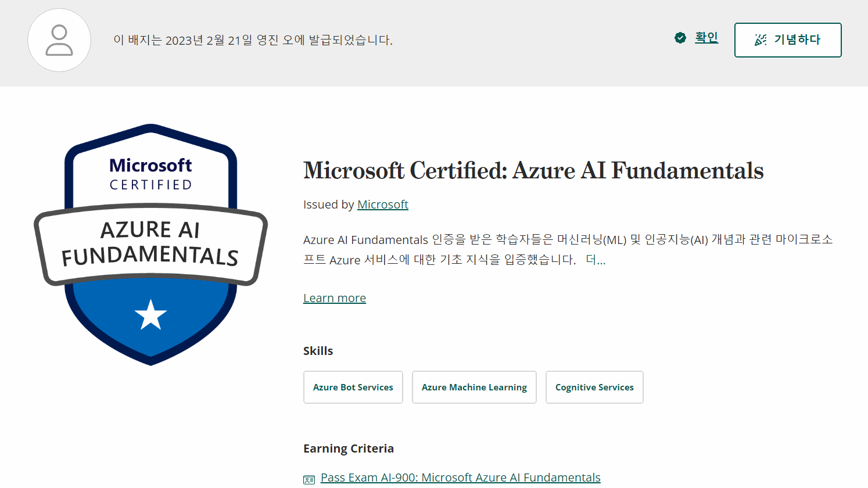
Task: Click the Microsoft logo on the badge emblem
Action: [x=150, y=165]
